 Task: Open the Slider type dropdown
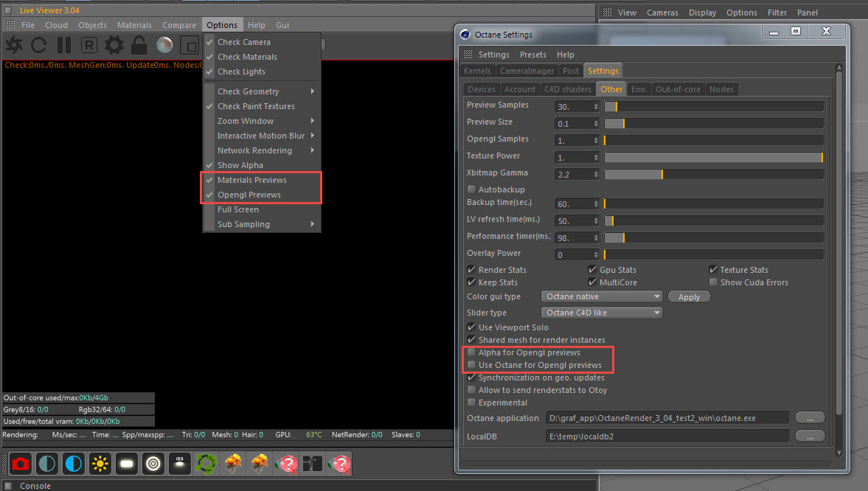[602, 313]
